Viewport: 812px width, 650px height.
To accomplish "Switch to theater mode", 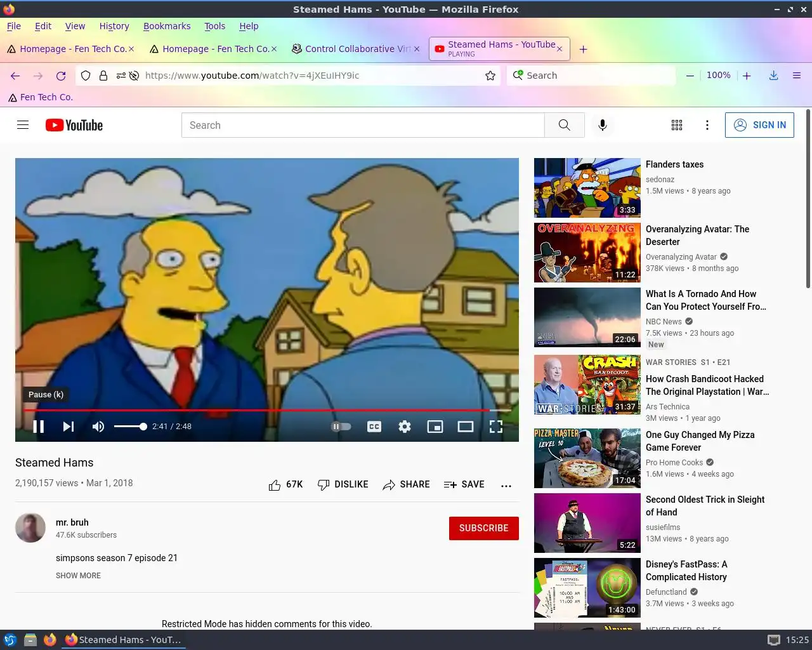I will click(466, 427).
